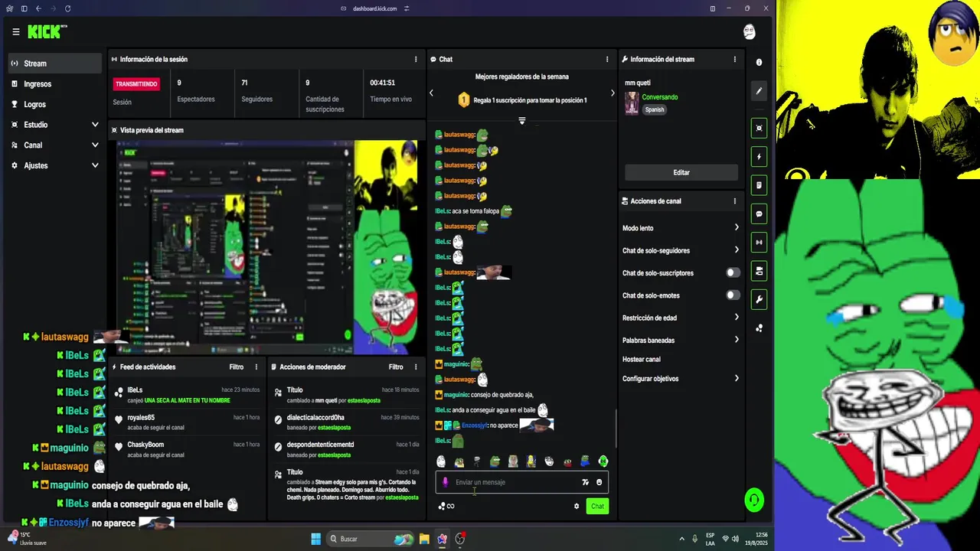This screenshot has height=551, width=980.
Task: Click the Spanish language tag
Action: point(655,109)
